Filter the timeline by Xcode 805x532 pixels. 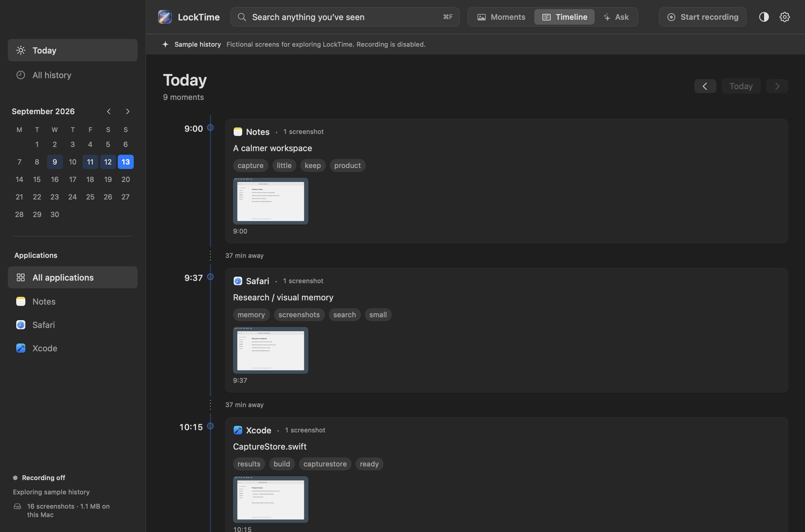pyautogui.click(x=73, y=348)
